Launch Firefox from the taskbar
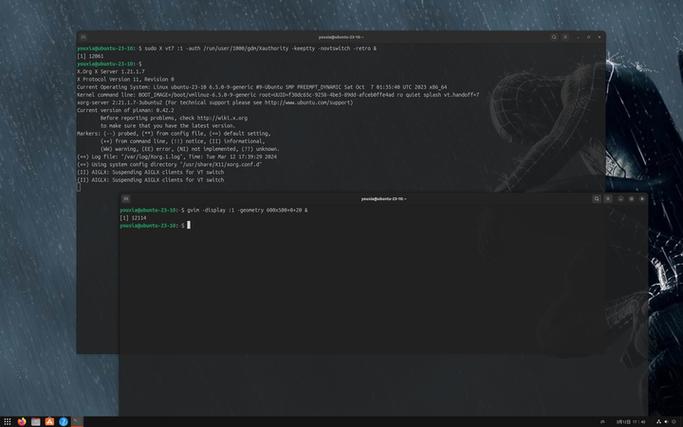Image resolution: width=683 pixels, height=427 pixels. 21,421
